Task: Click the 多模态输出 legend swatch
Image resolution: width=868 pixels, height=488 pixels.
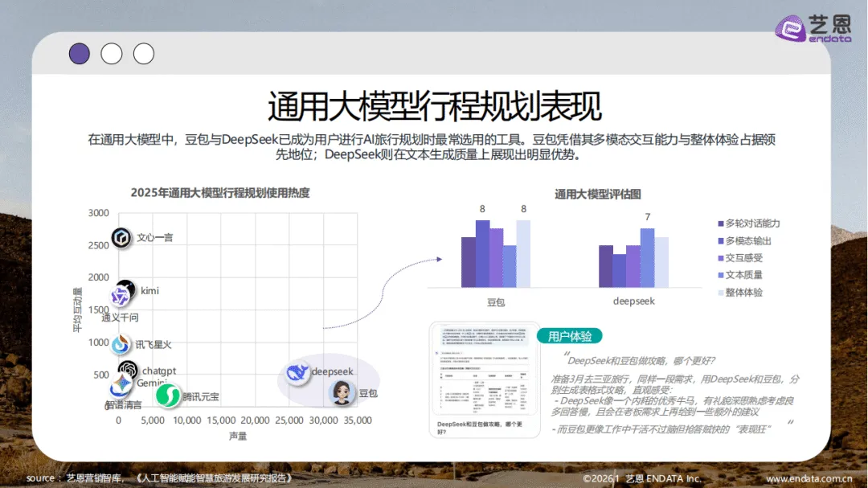Action: 721,241
